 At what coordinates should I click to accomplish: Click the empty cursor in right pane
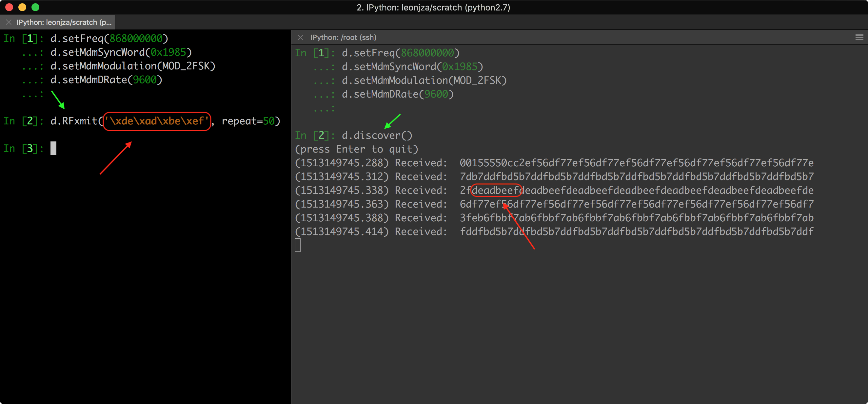tap(298, 245)
